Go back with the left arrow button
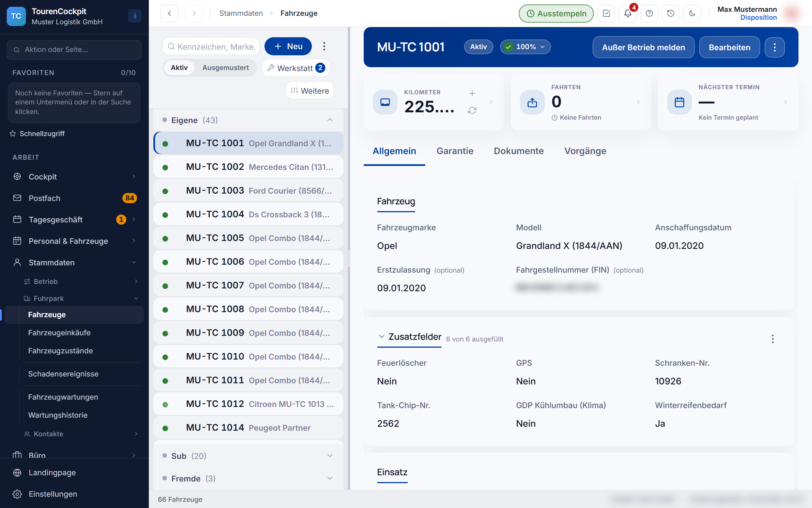 coord(169,14)
